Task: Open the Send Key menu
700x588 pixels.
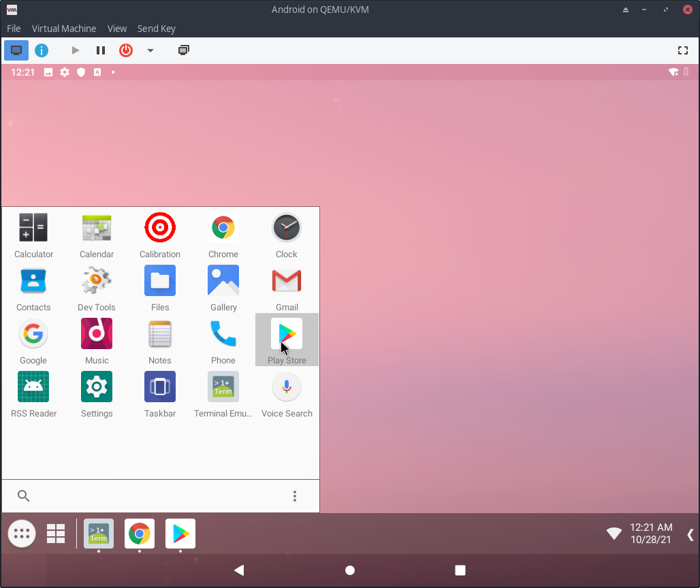Action: coord(156,29)
